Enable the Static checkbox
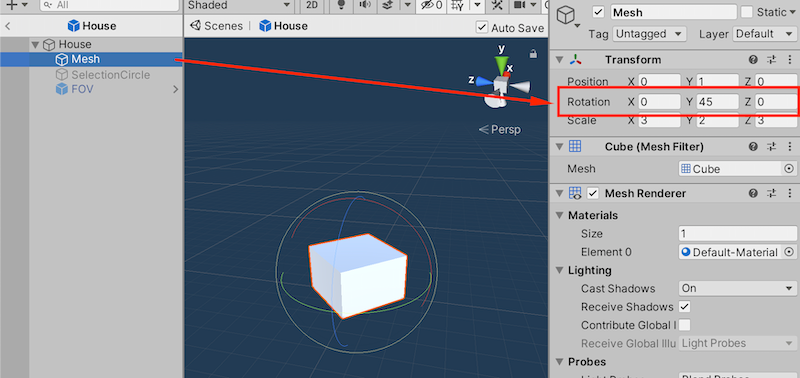The image size is (800, 378). (x=746, y=12)
